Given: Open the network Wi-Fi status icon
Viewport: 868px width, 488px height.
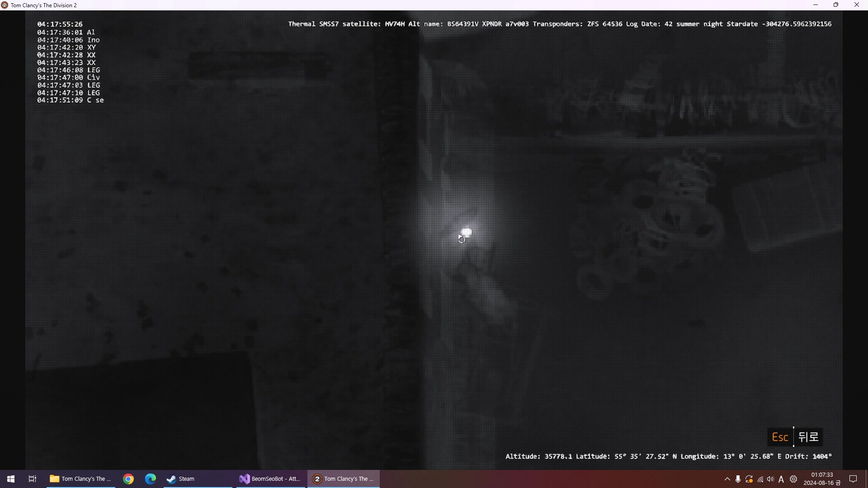Looking at the screenshot, I should [760, 479].
